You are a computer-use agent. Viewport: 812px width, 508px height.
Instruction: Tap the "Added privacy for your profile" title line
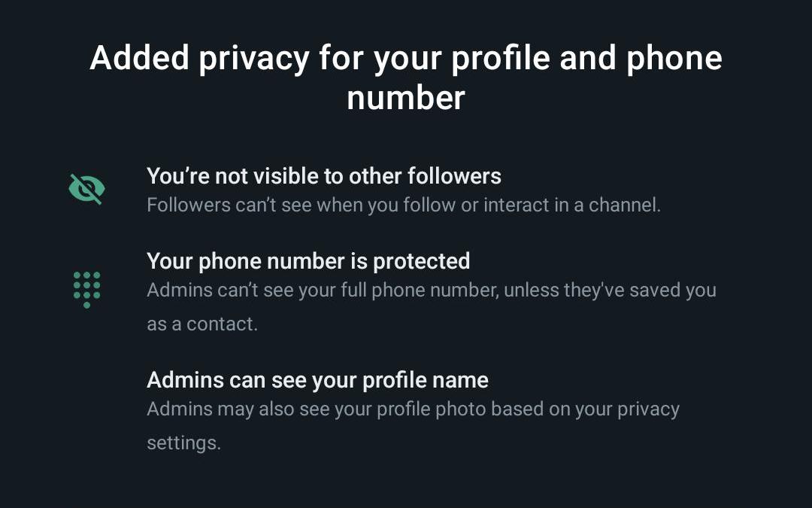[x=406, y=58]
